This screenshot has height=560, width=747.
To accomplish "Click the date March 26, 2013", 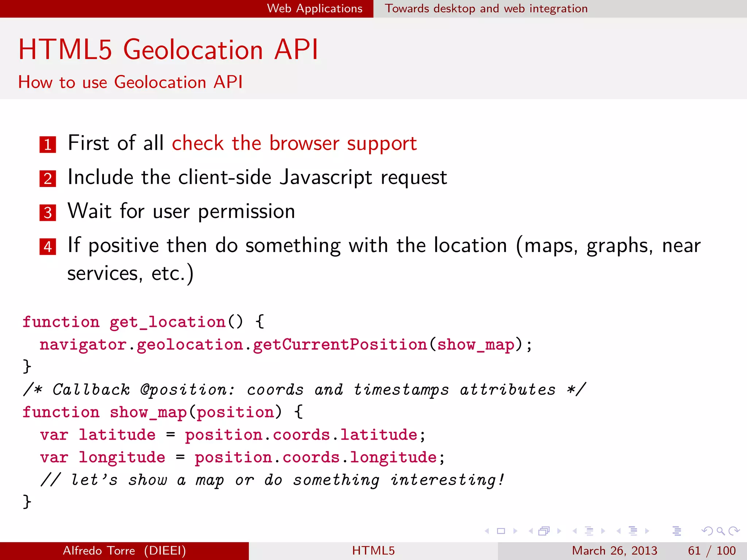I will point(615,551).
